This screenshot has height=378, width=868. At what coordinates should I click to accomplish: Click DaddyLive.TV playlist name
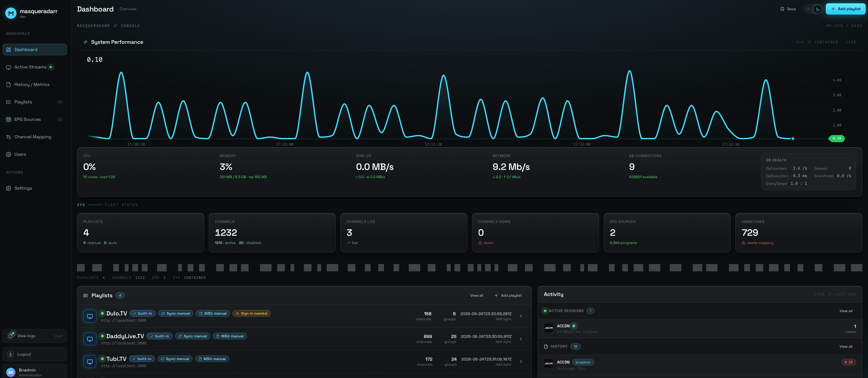[125, 336]
